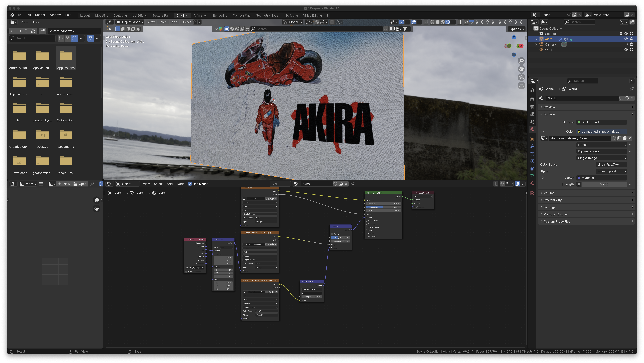This screenshot has width=644, height=363.
Task: Refresh the file browser list
Action: pyautogui.click(x=33, y=31)
